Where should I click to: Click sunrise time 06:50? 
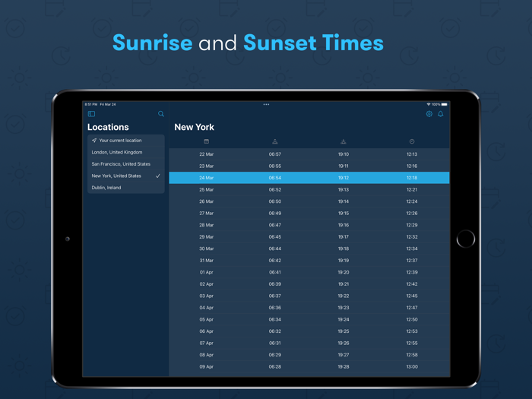click(275, 201)
